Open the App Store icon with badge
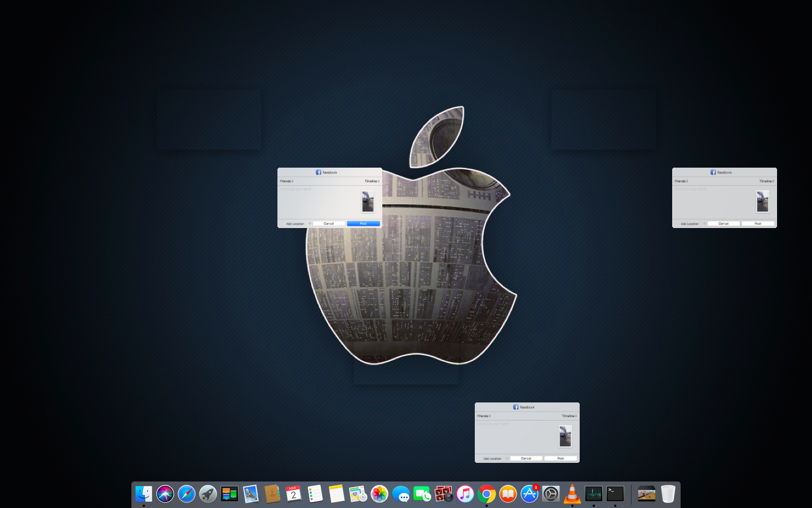 pyautogui.click(x=529, y=494)
